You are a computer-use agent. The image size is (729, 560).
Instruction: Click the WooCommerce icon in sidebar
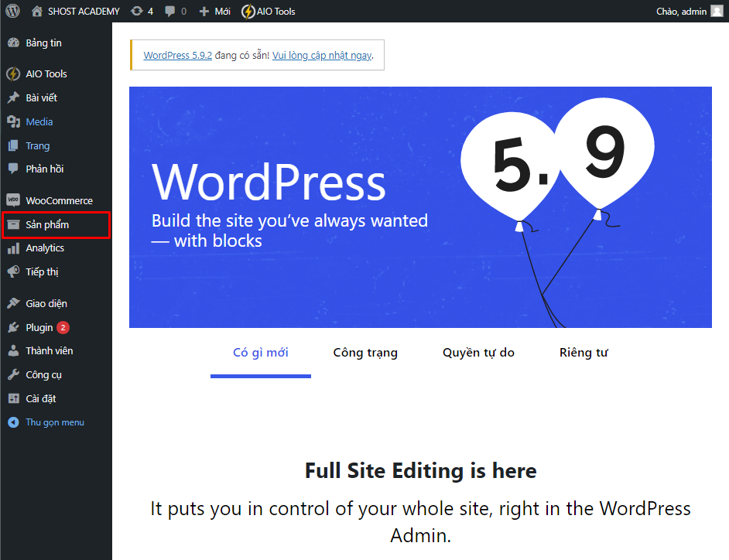pos(13,200)
